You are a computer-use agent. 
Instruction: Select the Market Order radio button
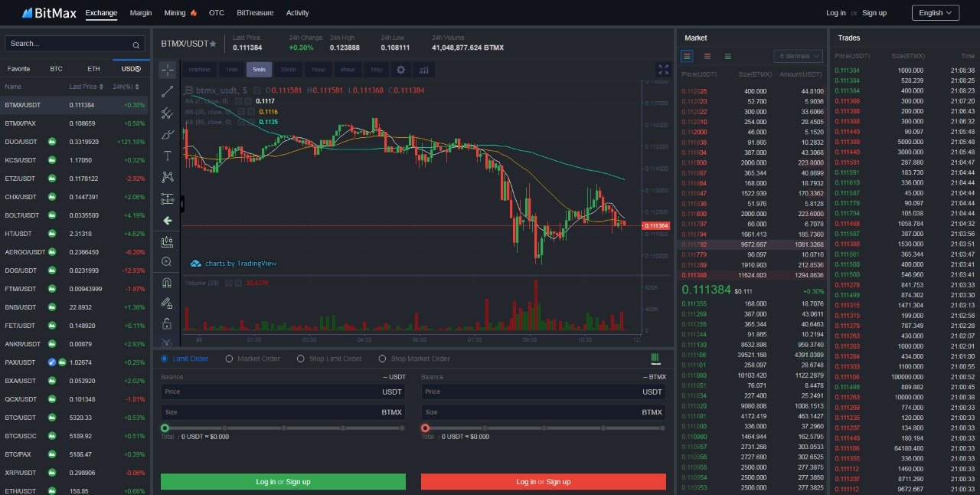(x=229, y=359)
